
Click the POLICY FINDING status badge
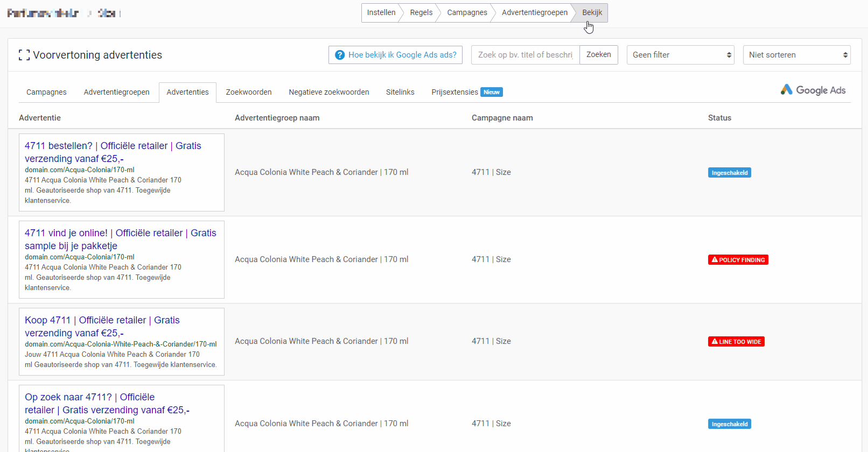tap(738, 260)
